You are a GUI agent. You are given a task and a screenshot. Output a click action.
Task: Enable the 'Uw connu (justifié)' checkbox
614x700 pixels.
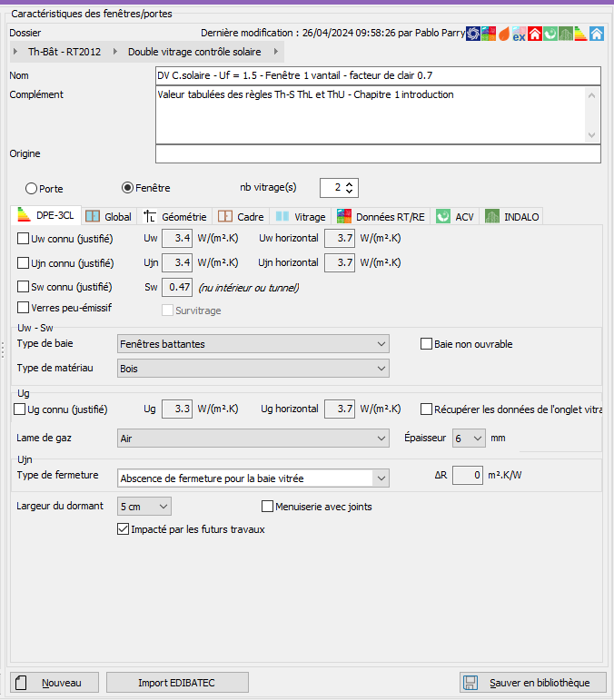(23, 239)
